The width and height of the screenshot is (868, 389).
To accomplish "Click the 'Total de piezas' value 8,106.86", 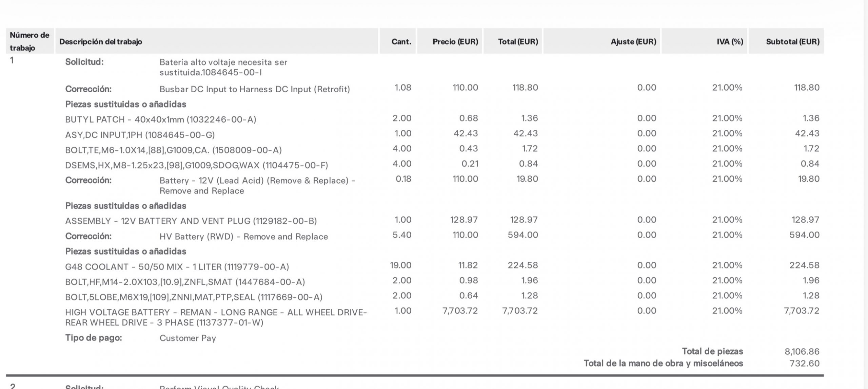I will 802,352.
